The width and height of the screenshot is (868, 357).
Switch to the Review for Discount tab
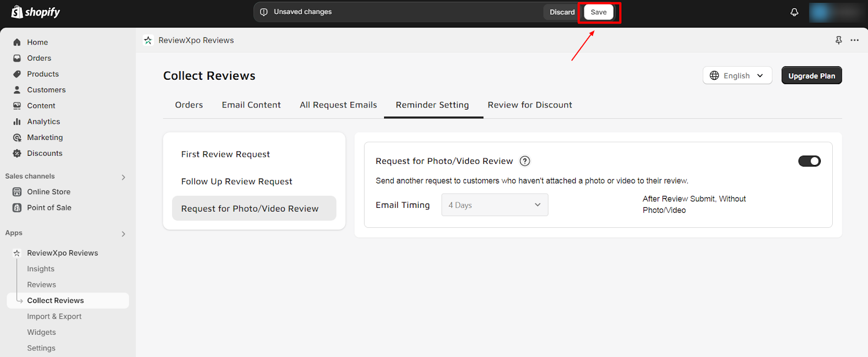pos(530,105)
